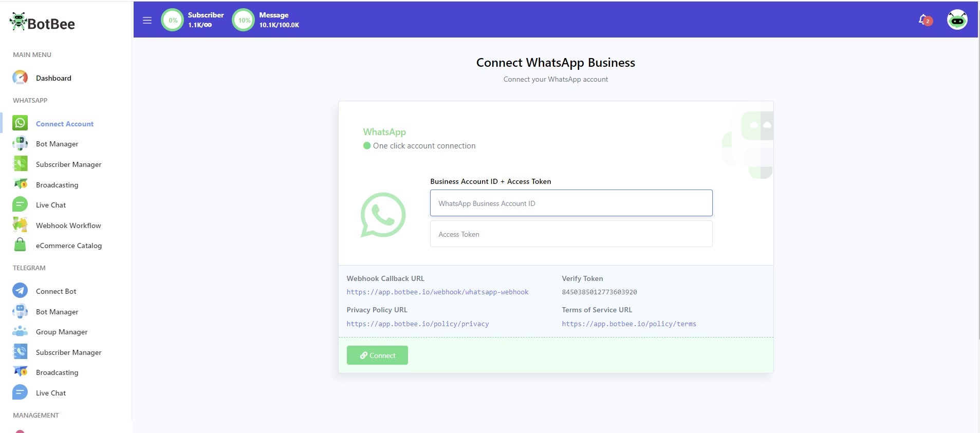
Task: Click the green Connect button
Action: [377, 355]
